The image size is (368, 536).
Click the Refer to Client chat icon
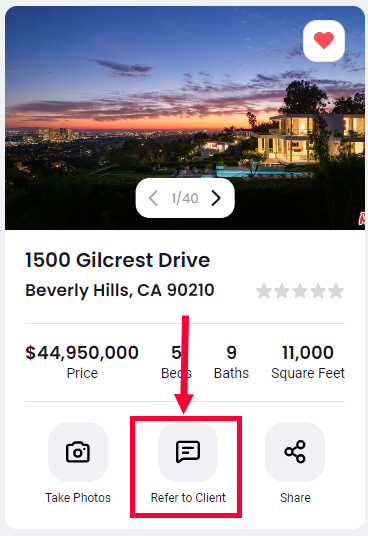coord(188,452)
